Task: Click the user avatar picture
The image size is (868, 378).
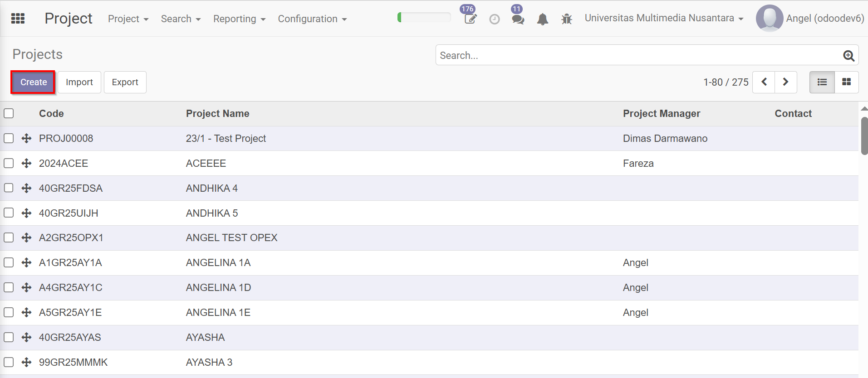Action: (x=769, y=18)
